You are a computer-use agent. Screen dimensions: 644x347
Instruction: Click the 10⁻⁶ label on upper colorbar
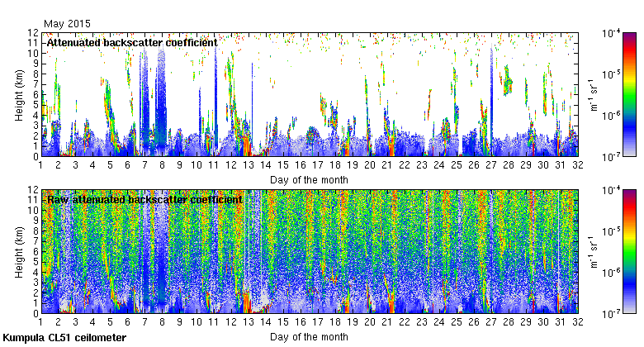click(611, 116)
